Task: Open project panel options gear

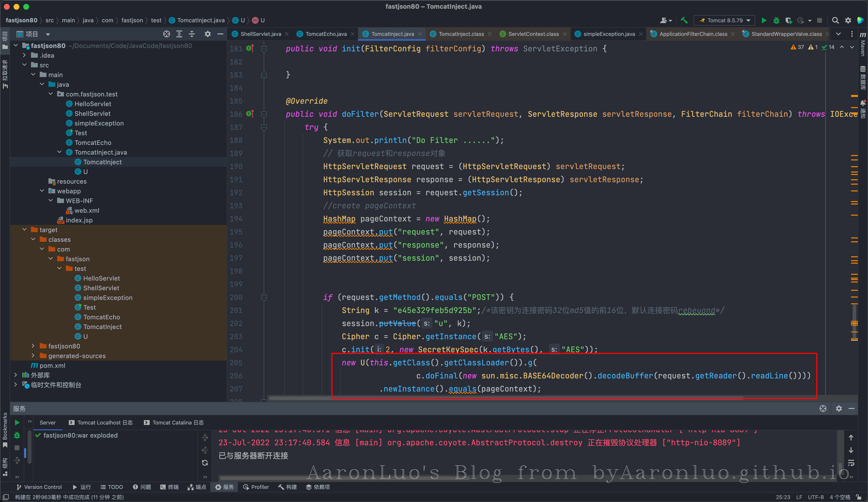Action: pyautogui.click(x=208, y=34)
